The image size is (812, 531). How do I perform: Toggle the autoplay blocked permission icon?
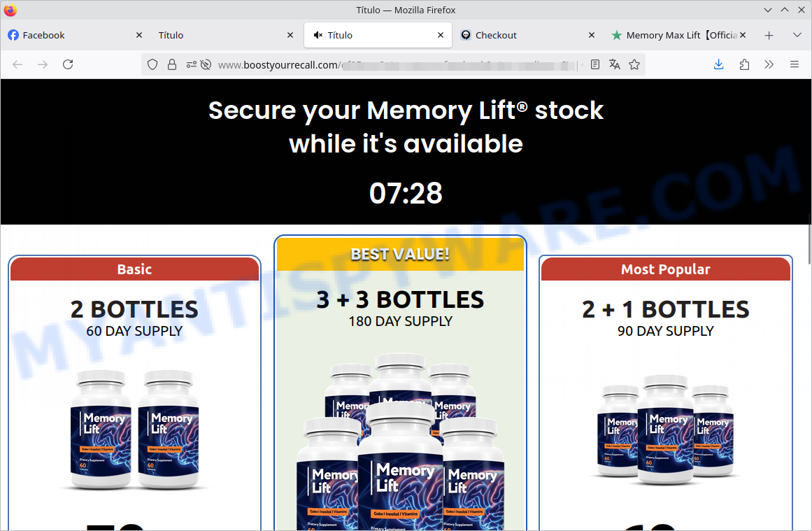[x=206, y=64]
